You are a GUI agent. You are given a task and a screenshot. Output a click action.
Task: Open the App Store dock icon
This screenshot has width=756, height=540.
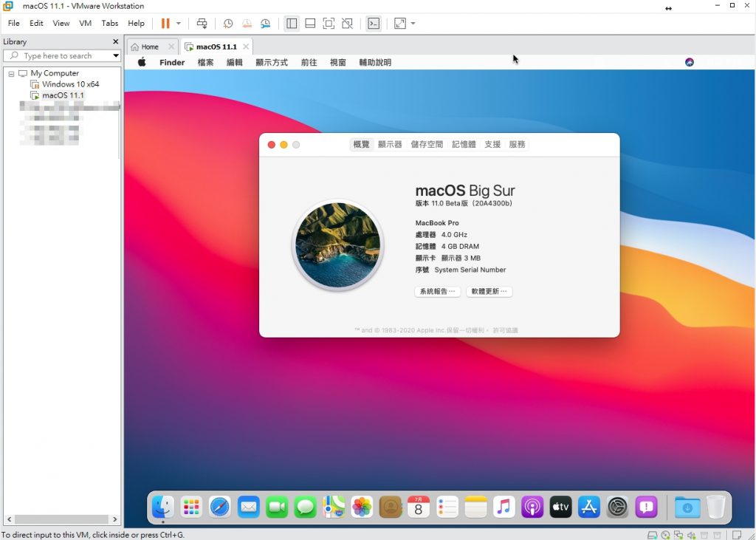point(588,507)
